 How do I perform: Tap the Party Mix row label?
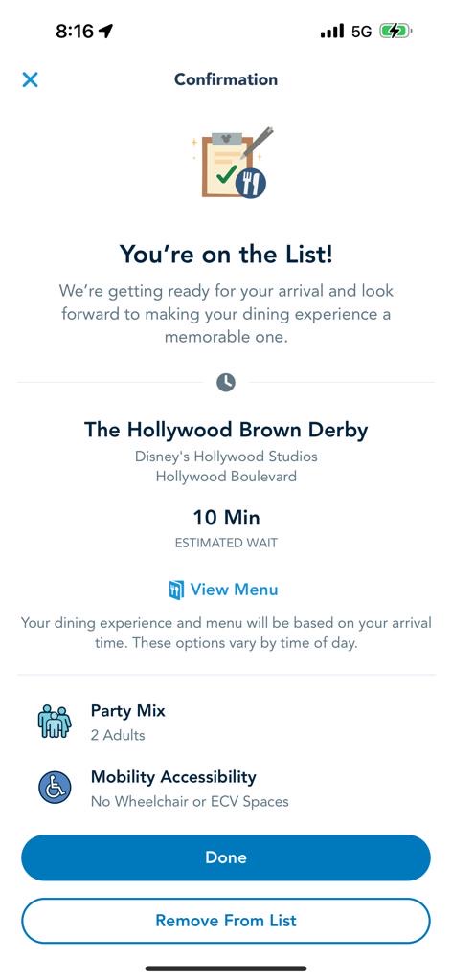coord(128,711)
